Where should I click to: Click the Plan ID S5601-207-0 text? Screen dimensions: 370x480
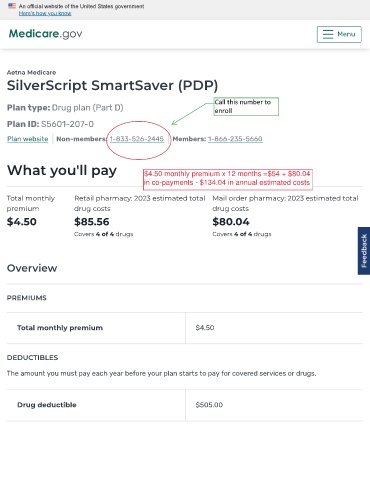tap(50, 124)
